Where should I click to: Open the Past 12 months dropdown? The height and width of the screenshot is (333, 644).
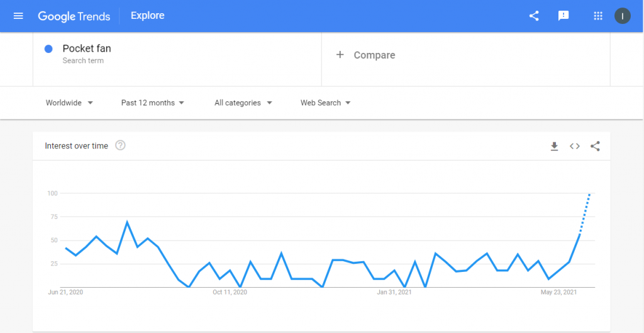pos(152,103)
